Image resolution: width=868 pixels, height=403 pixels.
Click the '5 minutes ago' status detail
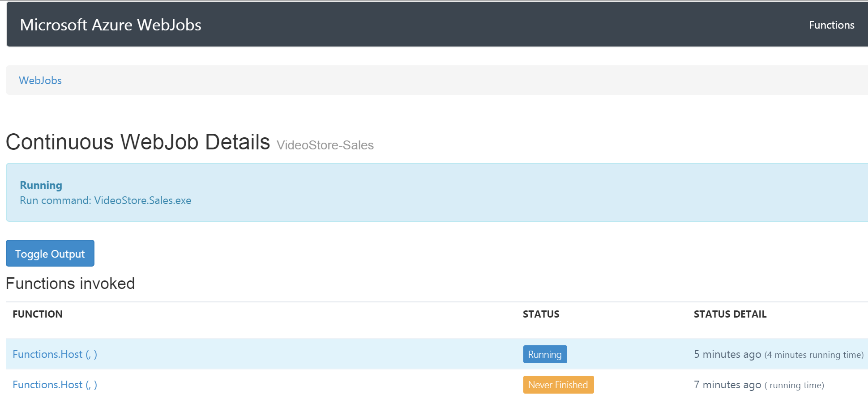coord(727,354)
